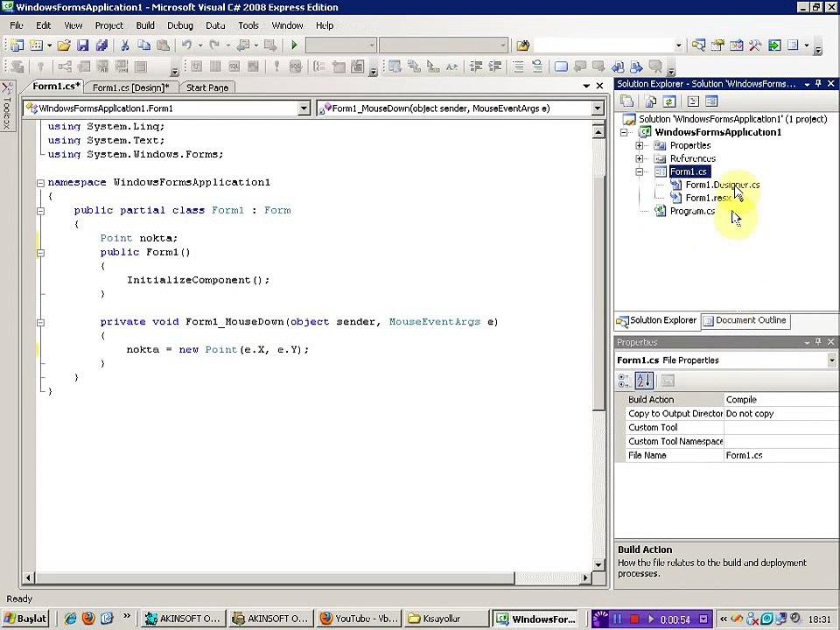The image size is (840, 630).
Task: Select Form1.resx in Solution Explorer
Action: pyautogui.click(x=708, y=199)
